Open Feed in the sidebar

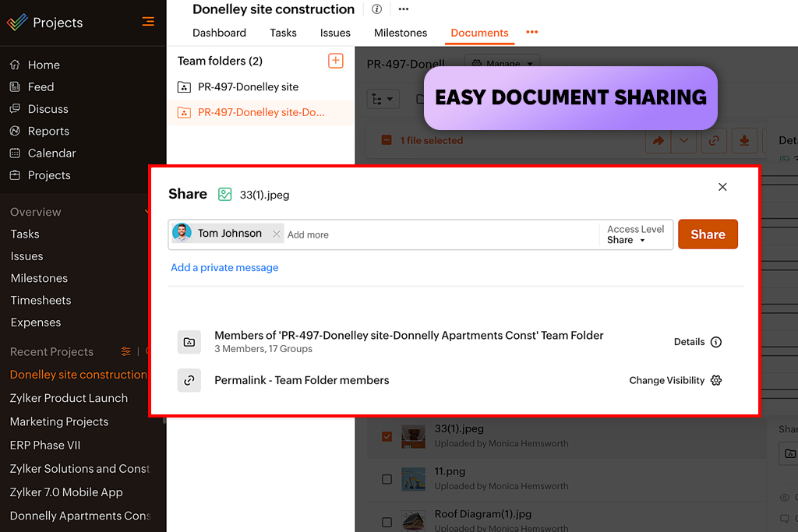coord(41,87)
